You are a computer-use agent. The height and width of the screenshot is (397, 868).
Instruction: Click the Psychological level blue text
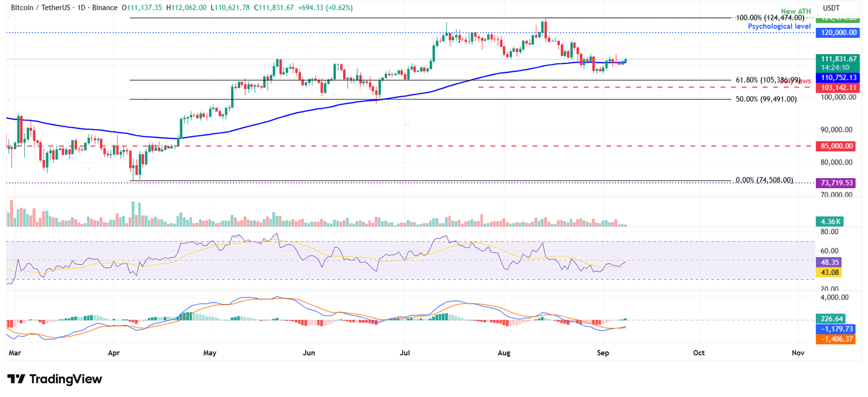tap(780, 26)
